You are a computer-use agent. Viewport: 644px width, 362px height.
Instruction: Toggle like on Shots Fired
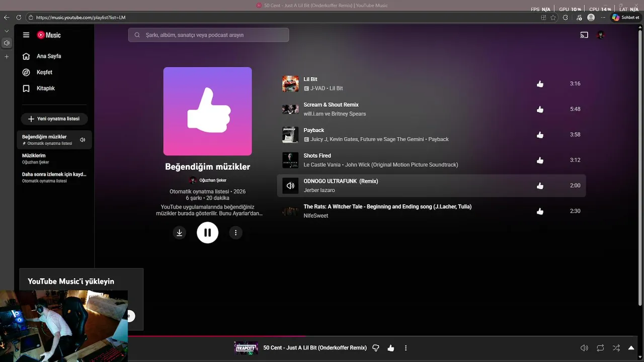pos(540,160)
